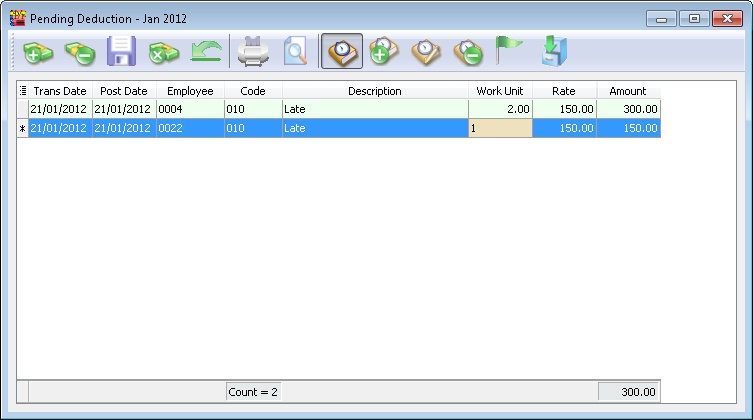The image size is (753, 420).
Task: Click the cancel money icon with X
Action: [163, 52]
